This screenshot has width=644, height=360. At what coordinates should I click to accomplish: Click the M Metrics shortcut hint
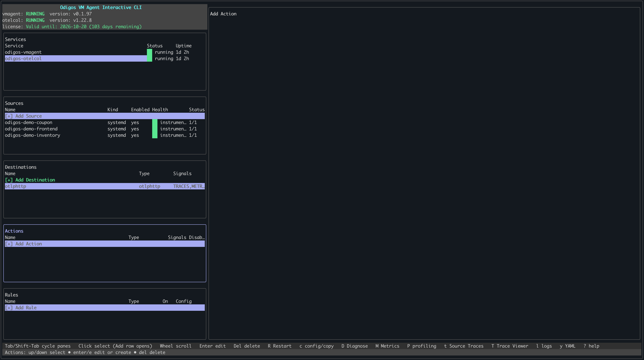click(x=387, y=346)
